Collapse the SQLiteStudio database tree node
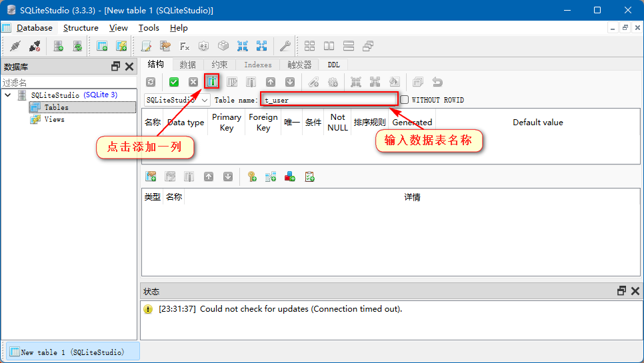Screen dimensions: 644x363 (x=8, y=95)
